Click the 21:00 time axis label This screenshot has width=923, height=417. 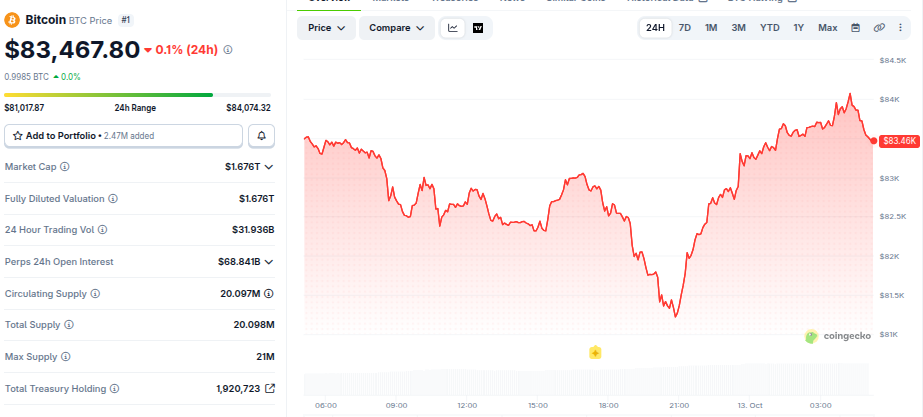(x=679, y=406)
